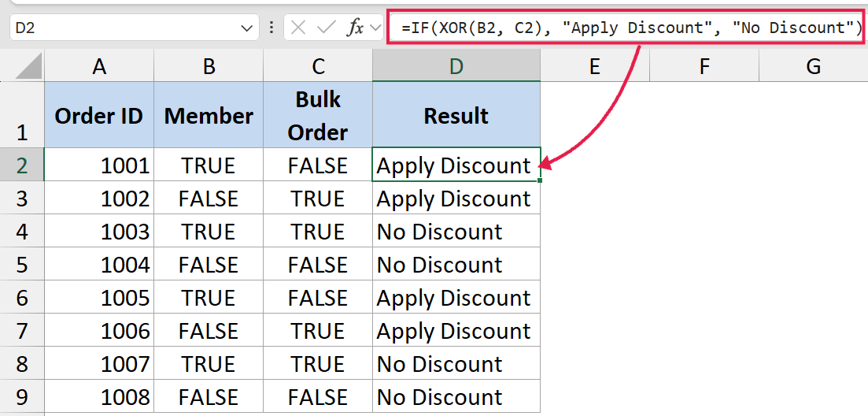Select row 2 header

[22, 165]
